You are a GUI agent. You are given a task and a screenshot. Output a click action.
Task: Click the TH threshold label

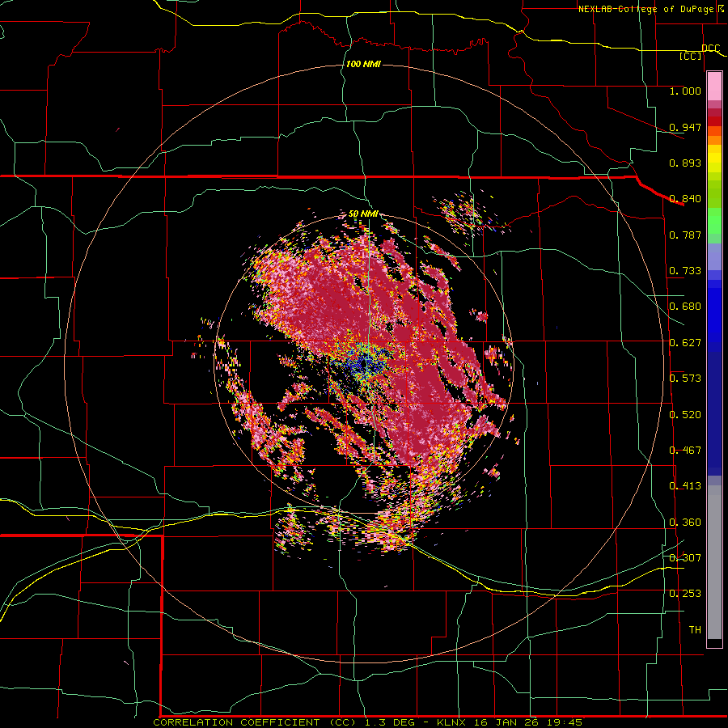(695, 630)
